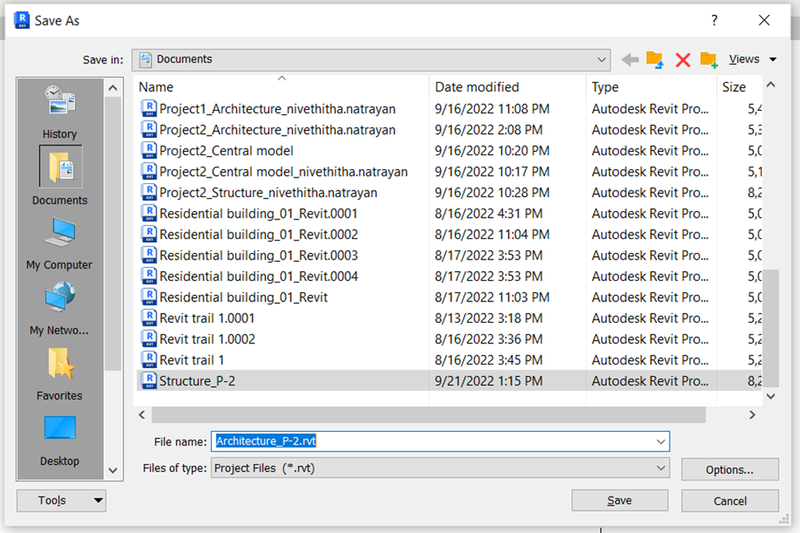Open the Desktop shortcut
800x533 pixels.
[60, 441]
